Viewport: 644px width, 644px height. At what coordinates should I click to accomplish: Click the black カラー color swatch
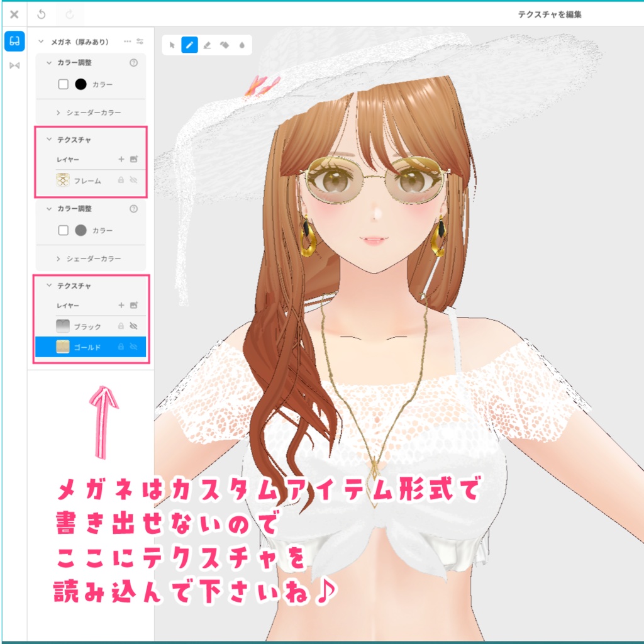(81, 83)
